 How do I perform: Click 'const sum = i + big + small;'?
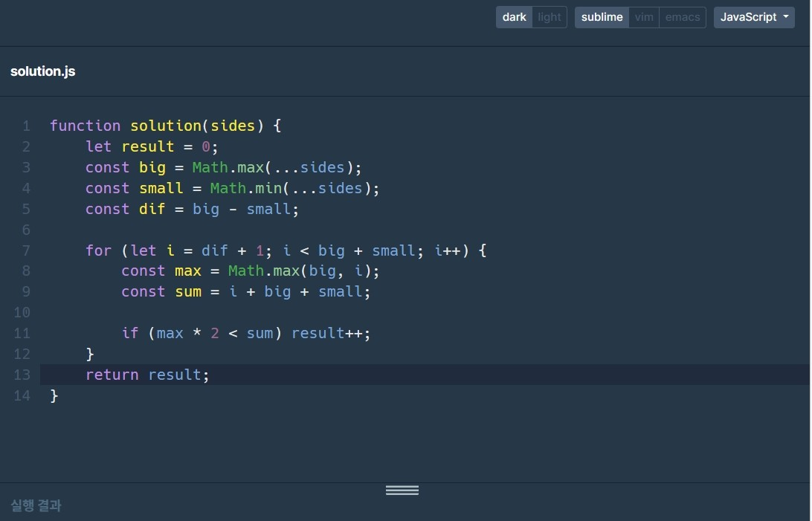coord(246,291)
